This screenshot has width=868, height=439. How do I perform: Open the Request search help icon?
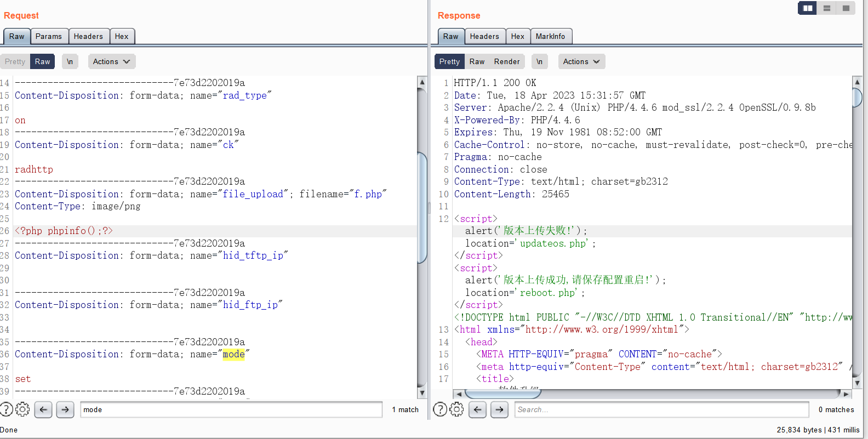[x=5, y=409]
